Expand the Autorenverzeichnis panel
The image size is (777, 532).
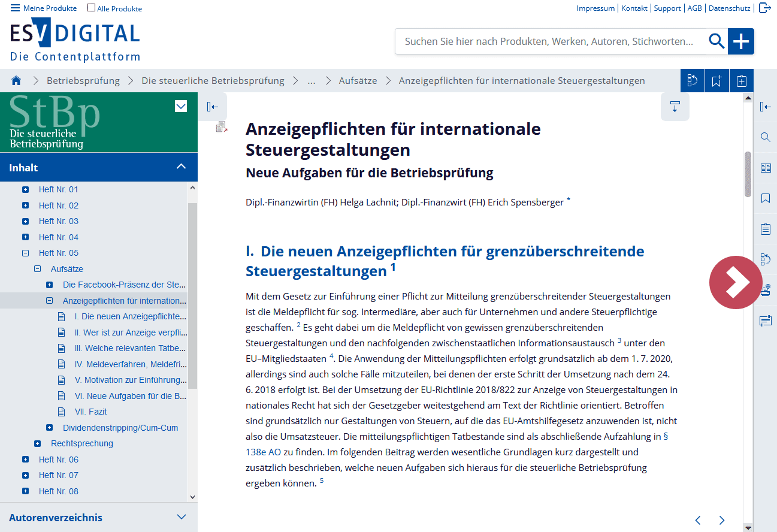(99, 518)
